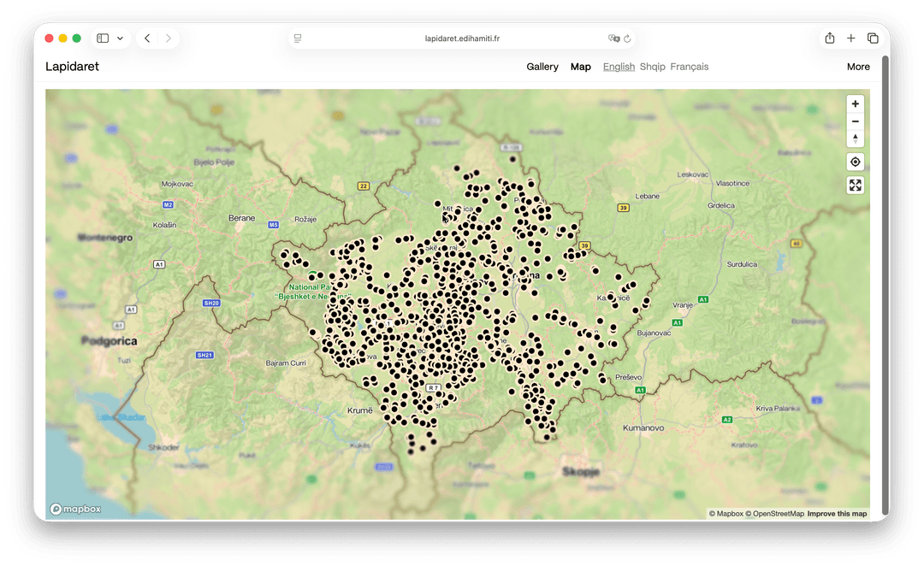Reload the current page
This screenshot has height=566, width=924.
627,38
